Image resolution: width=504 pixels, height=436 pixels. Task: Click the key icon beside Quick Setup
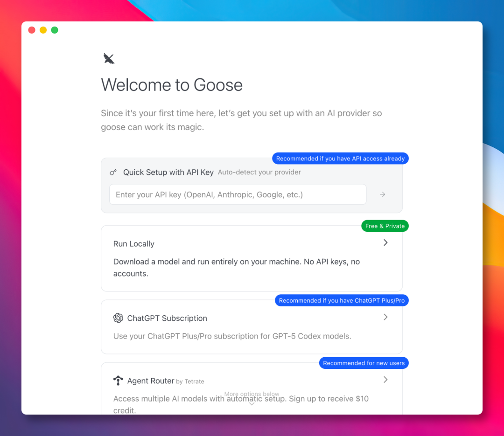pyautogui.click(x=113, y=172)
